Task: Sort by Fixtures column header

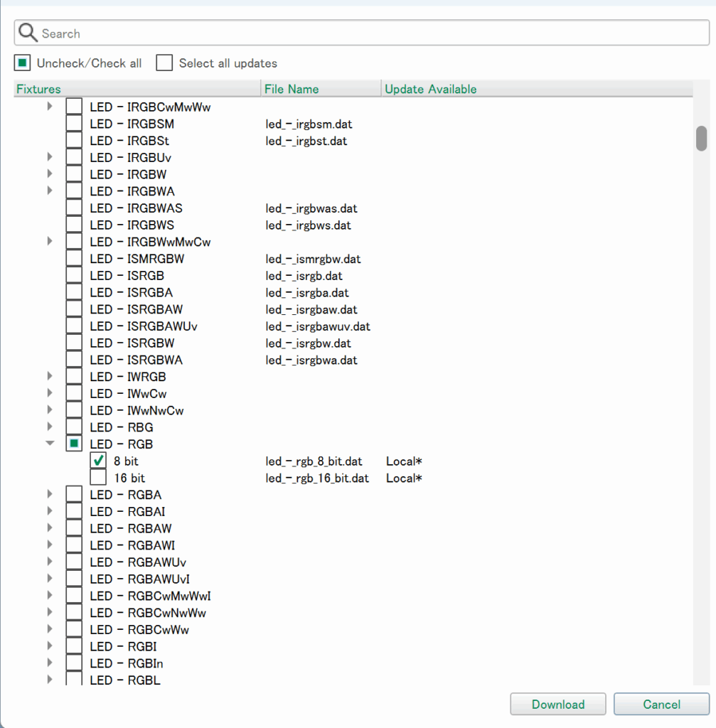Action: [x=137, y=89]
